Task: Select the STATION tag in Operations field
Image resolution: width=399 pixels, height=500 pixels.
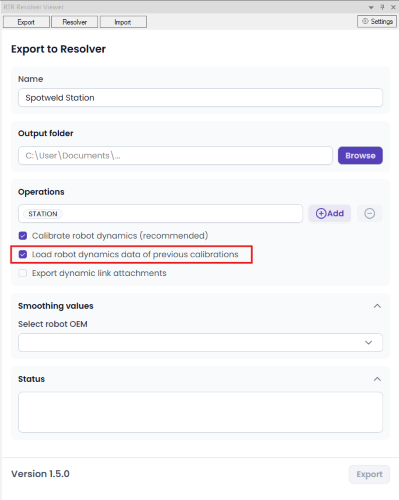Action: (43, 214)
